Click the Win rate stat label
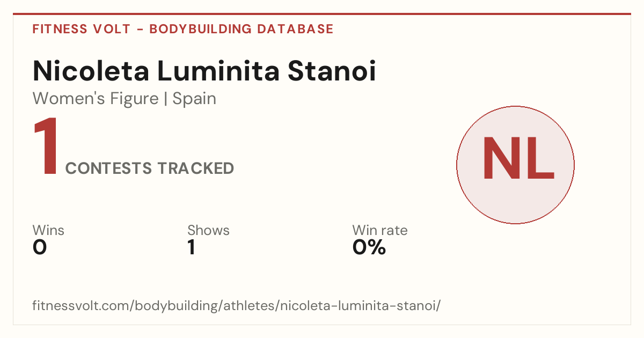 tap(379, 230)
